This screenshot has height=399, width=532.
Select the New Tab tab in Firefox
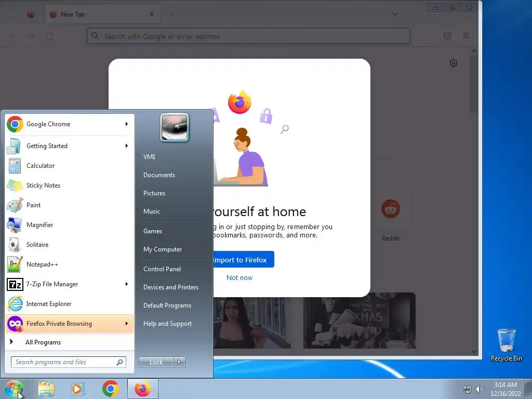tap(102, 14)
